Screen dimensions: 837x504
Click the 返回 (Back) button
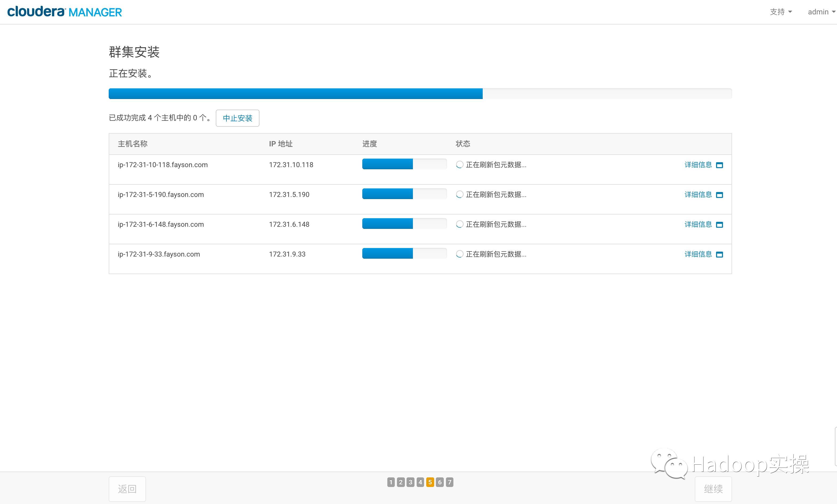(127, 489)
